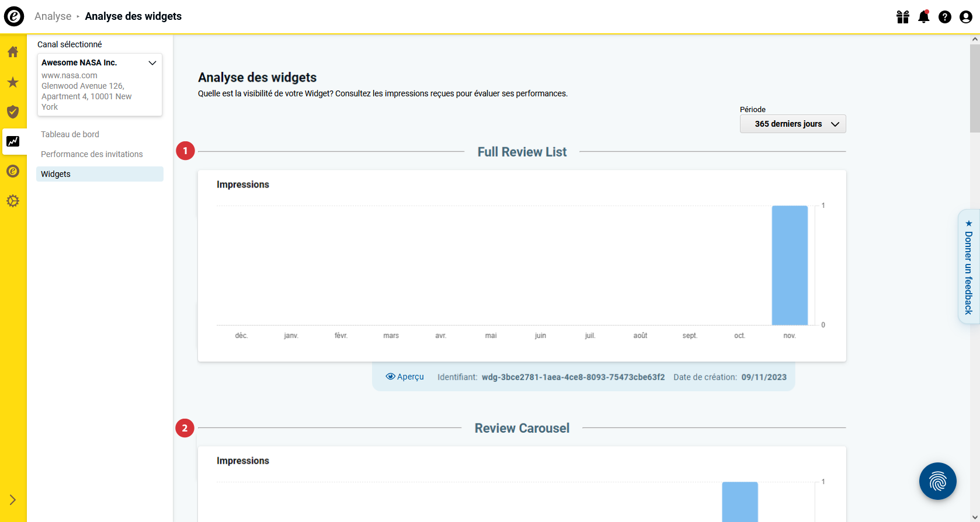This screenshot has height=522, width=980.
Task: Select the Widgets menu item
Action: [x=100, y=174]
